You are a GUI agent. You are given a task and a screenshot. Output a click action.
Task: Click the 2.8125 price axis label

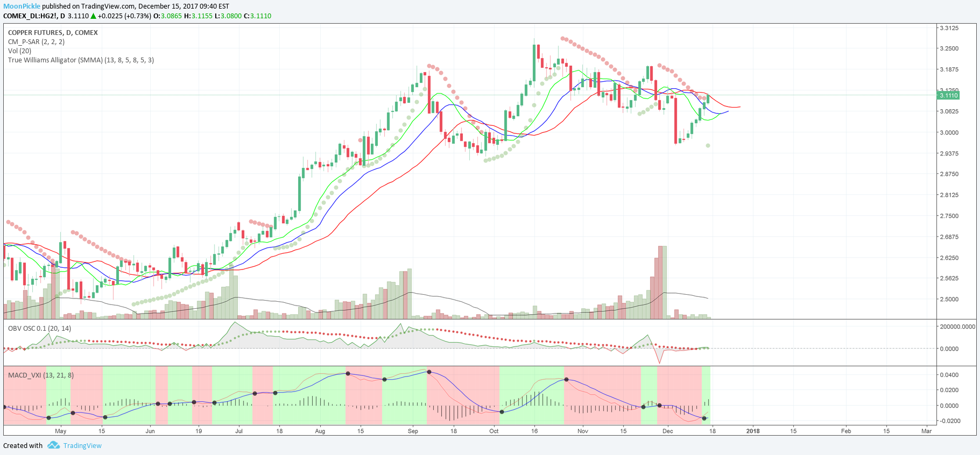[949, 195]
